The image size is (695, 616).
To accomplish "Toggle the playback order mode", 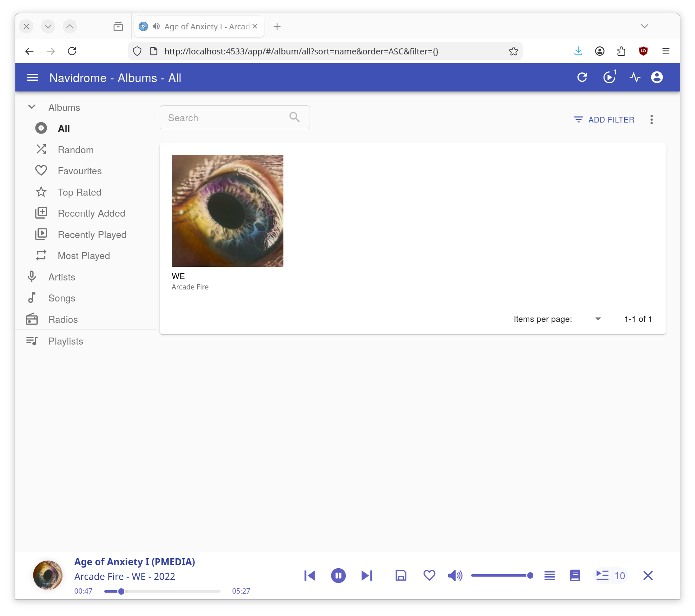I will (x=549, y=576).
